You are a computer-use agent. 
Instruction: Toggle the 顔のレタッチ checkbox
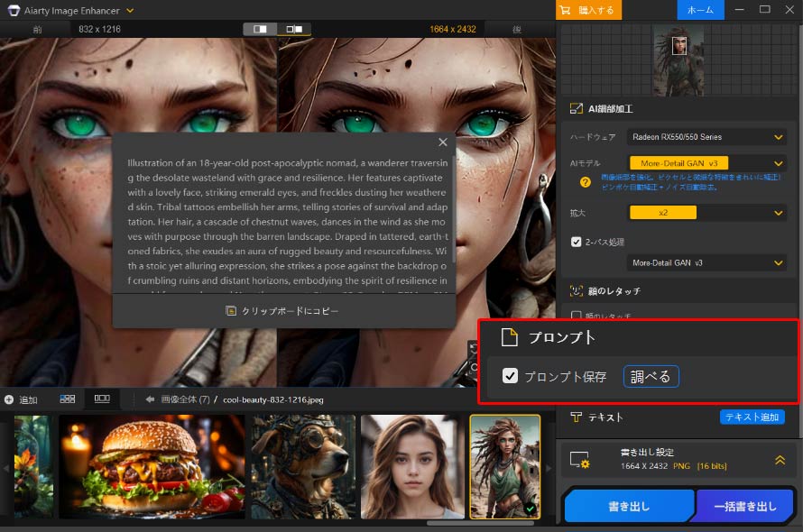(577, 315)
